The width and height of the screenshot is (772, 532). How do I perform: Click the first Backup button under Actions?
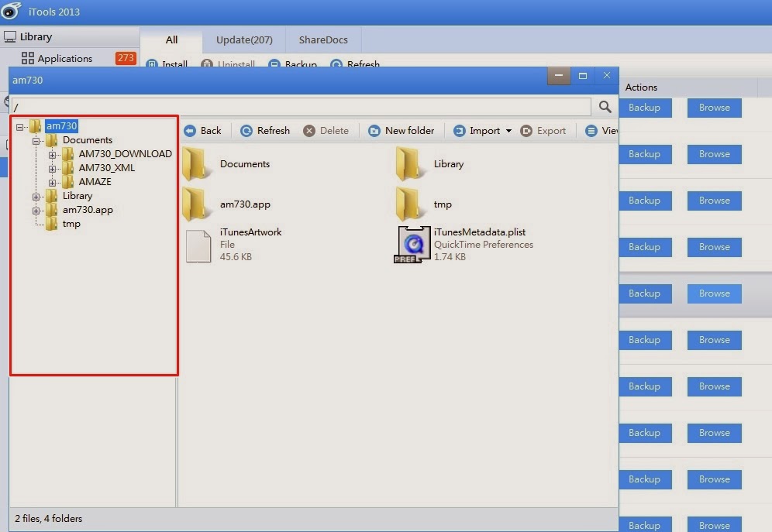pyautogui.click(x=645, y=108)
